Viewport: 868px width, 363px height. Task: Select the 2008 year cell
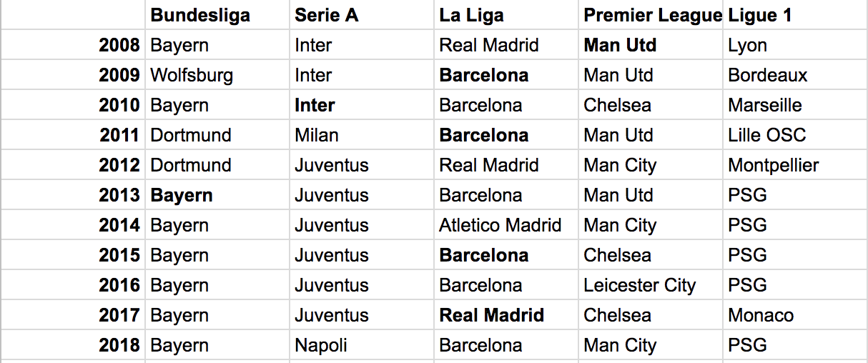coord(72,45)
